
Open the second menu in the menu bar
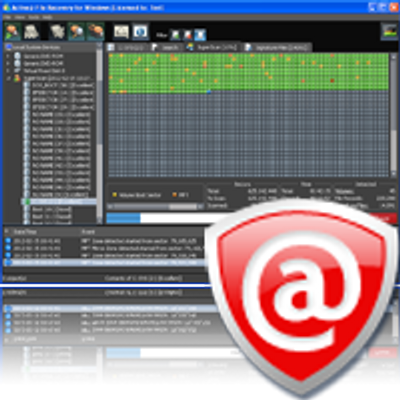[20, 17]
